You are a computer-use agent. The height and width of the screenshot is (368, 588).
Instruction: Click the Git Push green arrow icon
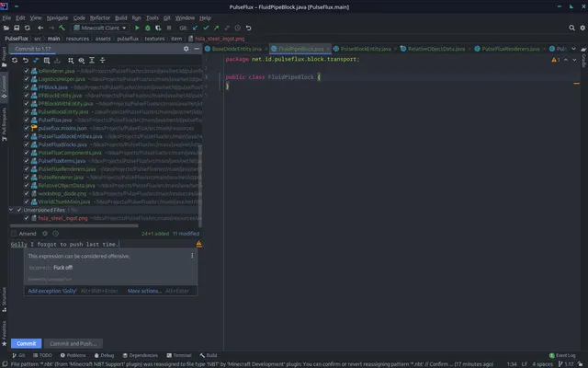[217, 28]
